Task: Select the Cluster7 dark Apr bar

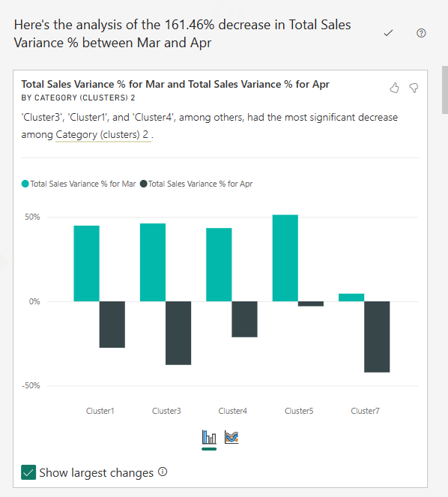Action: point(377,337)
